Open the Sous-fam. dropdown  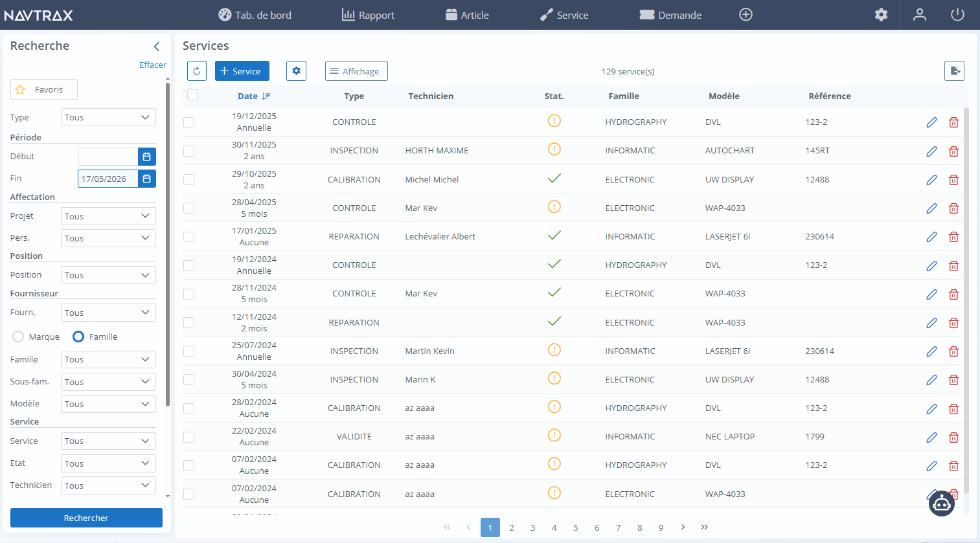(x=108, y=381)
